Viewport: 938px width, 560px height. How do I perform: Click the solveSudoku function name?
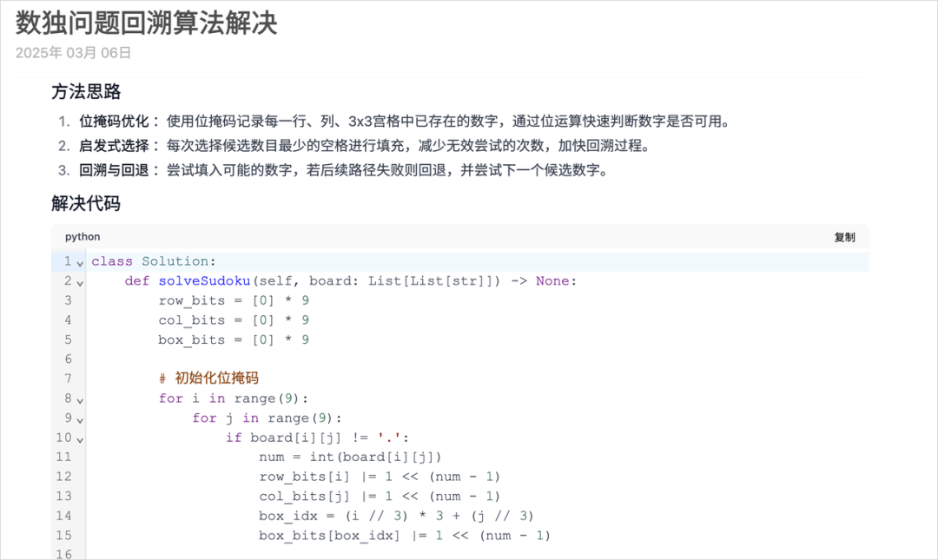pos(205,281)
